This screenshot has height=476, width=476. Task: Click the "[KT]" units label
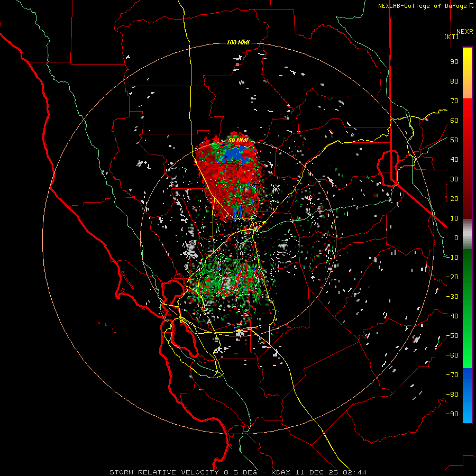452,36
